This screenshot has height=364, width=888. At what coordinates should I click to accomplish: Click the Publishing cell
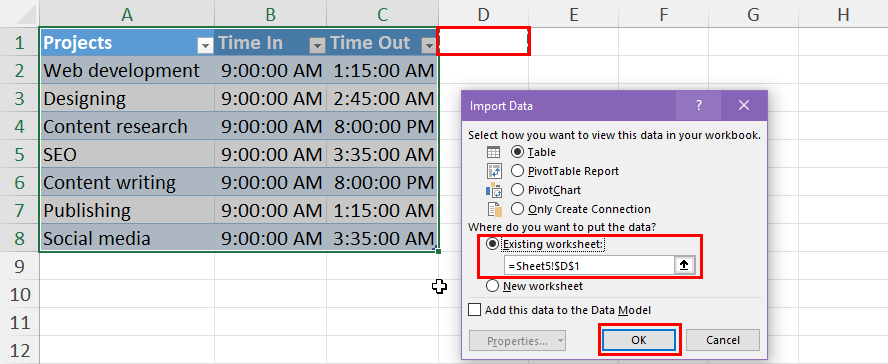pyautogui.click(x=127, y=210)
